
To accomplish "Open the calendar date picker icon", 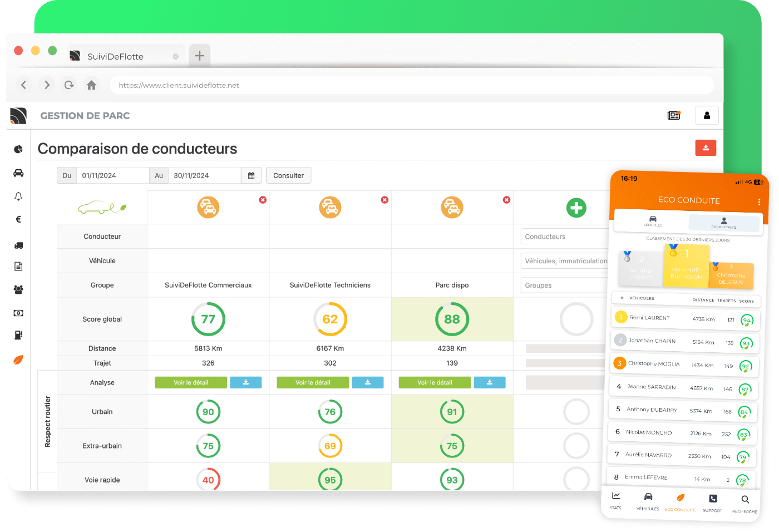I will 251,176.
